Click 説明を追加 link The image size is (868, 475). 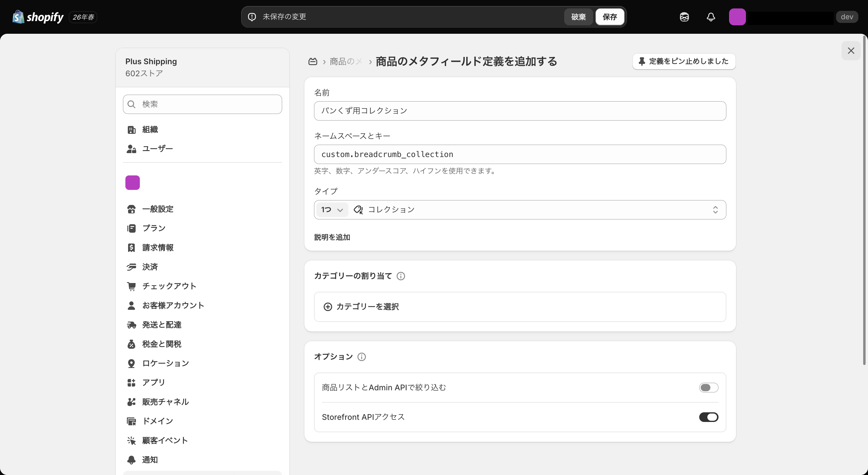pyautogui.click(x=332, y=237)
